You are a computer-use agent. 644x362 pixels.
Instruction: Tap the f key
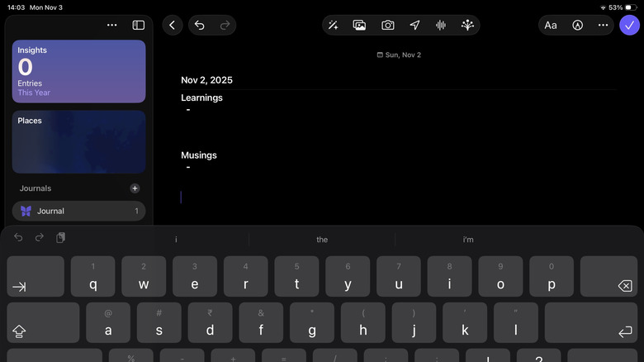click(261, 322)
